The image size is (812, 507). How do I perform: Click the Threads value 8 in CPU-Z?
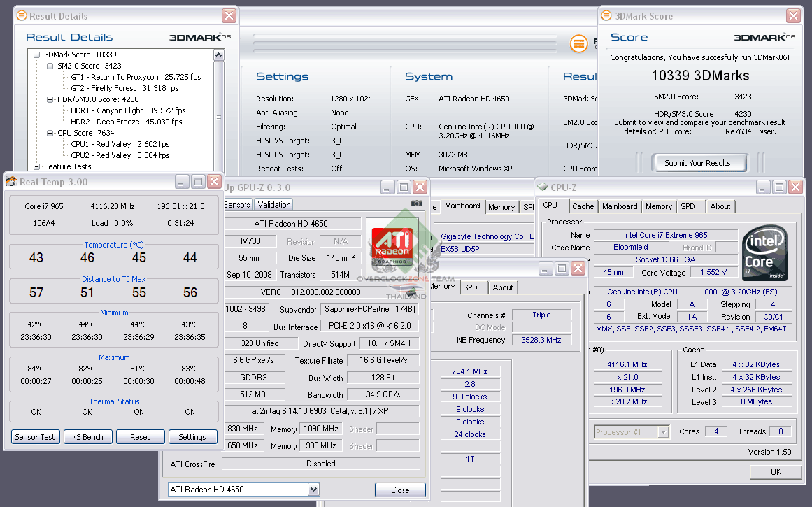(x=781, y=431)
